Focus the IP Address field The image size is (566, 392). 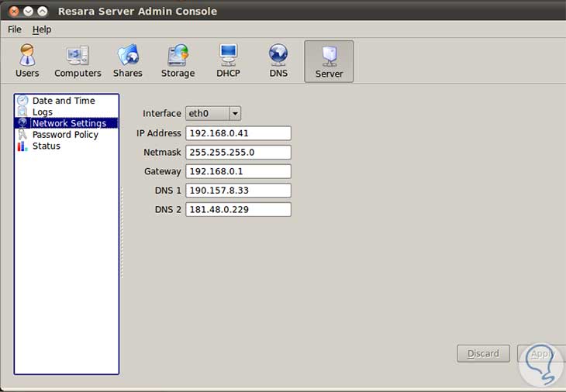pyautogui.click(x=238, y=133)
